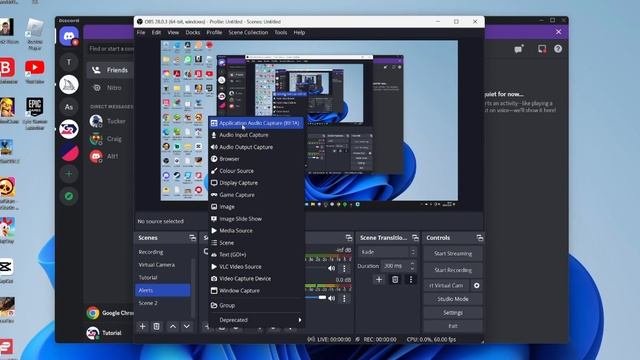Open transition properties three-dot menu
This screenshot has height=360, width=640.
pos(411,280)
